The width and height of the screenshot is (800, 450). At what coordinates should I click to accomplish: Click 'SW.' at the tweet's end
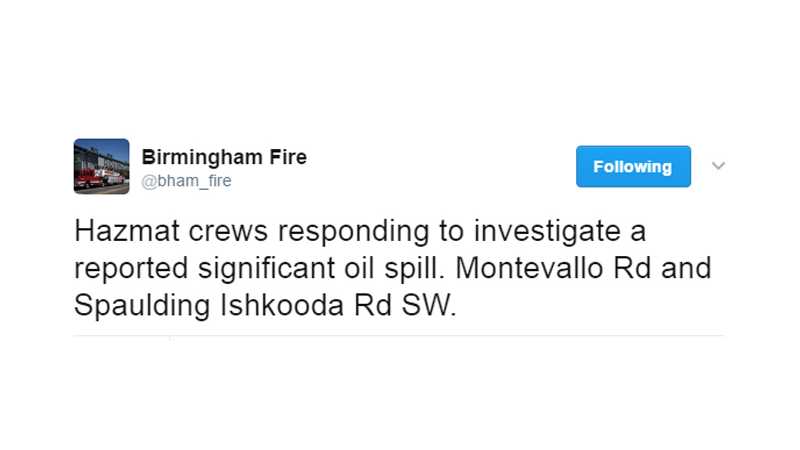coord(429,305)
